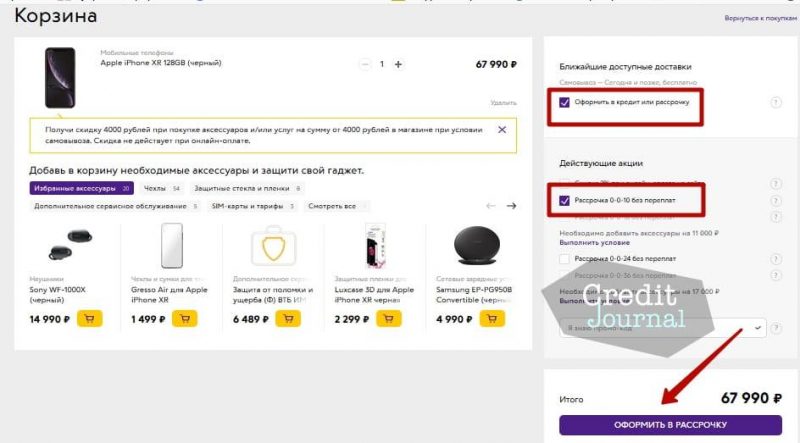This screenshot has width=800, height=443.
Task: Select 'Защитные стекла и пленки' tab
Action: [247, 188]
